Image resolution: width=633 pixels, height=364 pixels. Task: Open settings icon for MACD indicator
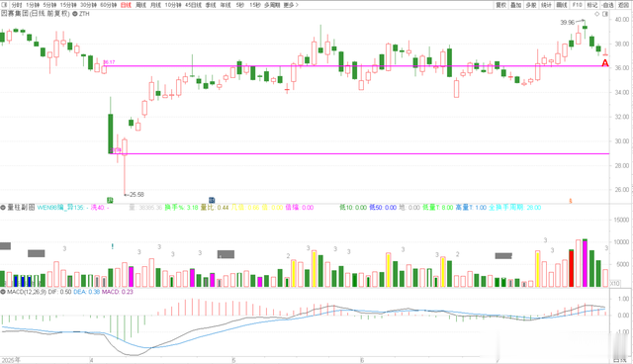click(3, 292)
